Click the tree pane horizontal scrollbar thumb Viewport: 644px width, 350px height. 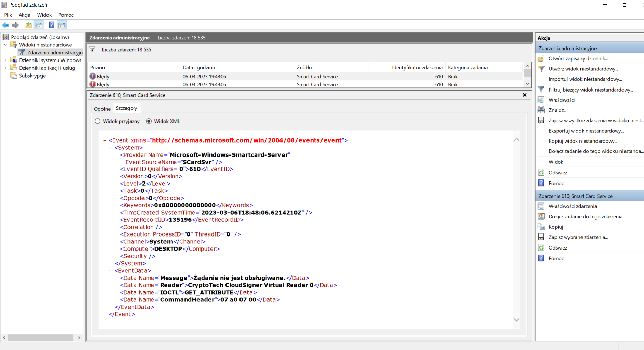coord(41,338)
